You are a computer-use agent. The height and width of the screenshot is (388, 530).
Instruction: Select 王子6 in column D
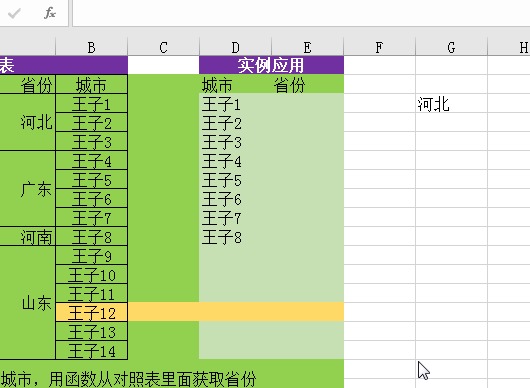[235, 198]
